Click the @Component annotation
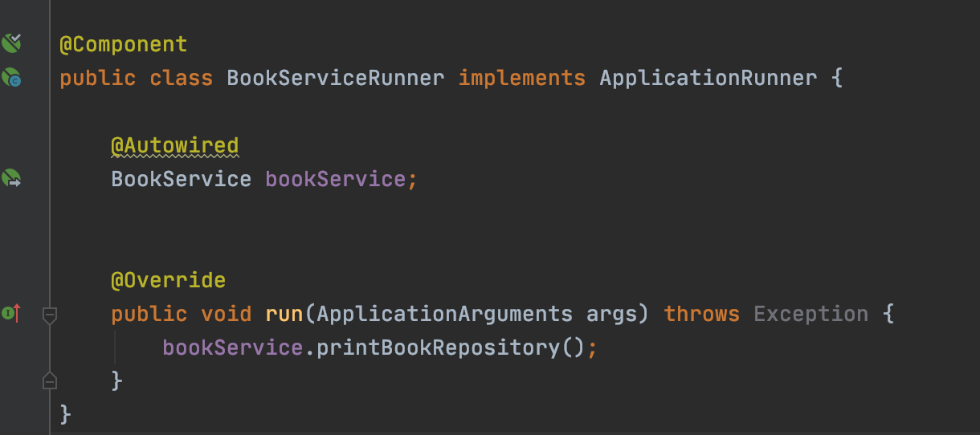980x435 pixels. tap(124, 44)
